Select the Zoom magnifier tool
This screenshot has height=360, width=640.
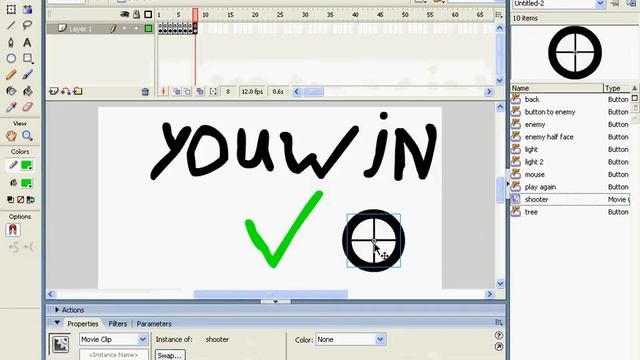click(27, 136)
